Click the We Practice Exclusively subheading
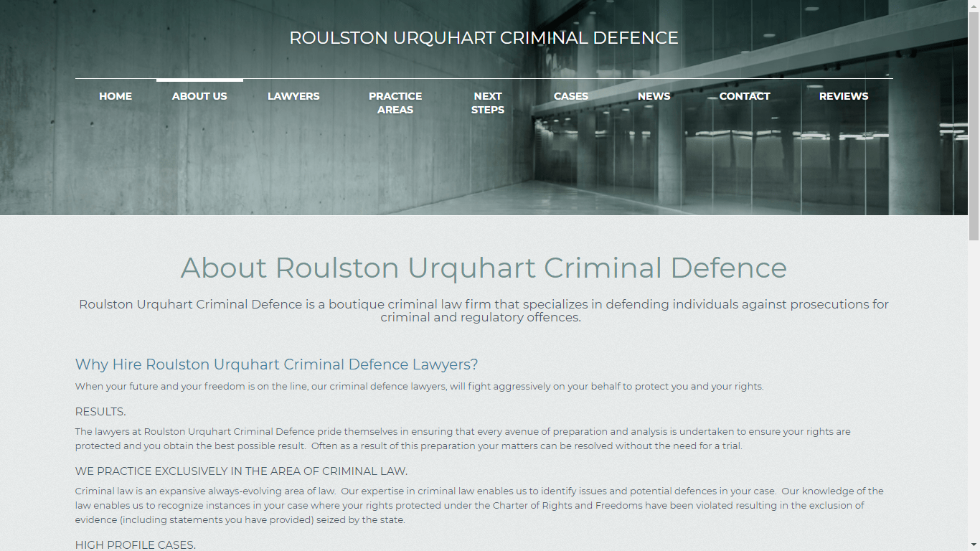 pyautogui.click(x=241, y=471)
